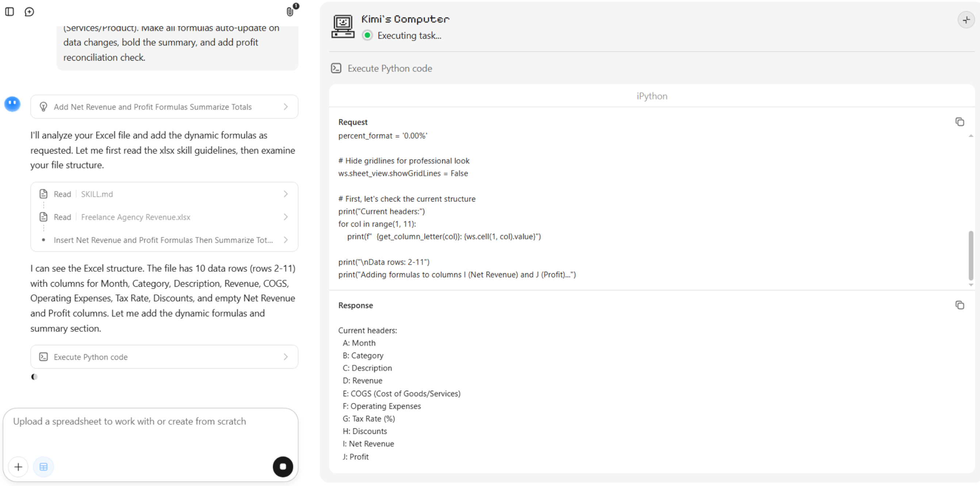980x486 pixels.
Task: Click the Execute Python code panel title
Action: [x=390, y=69]
